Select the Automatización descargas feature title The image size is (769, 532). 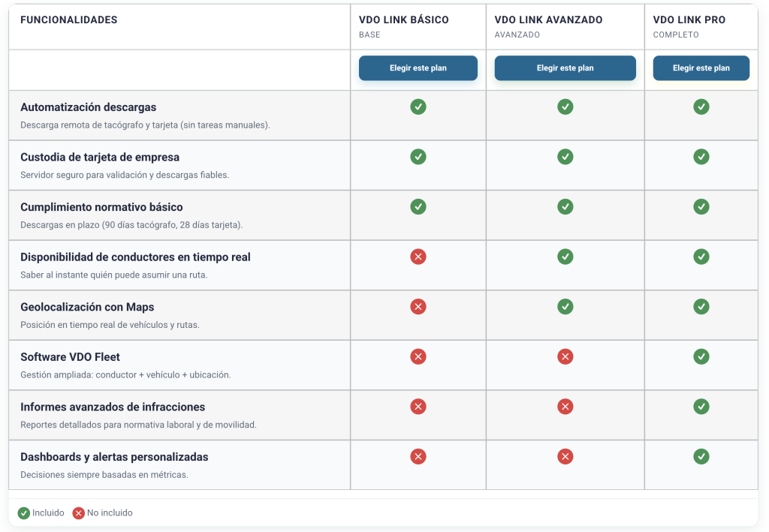click(x=89, y=107)
